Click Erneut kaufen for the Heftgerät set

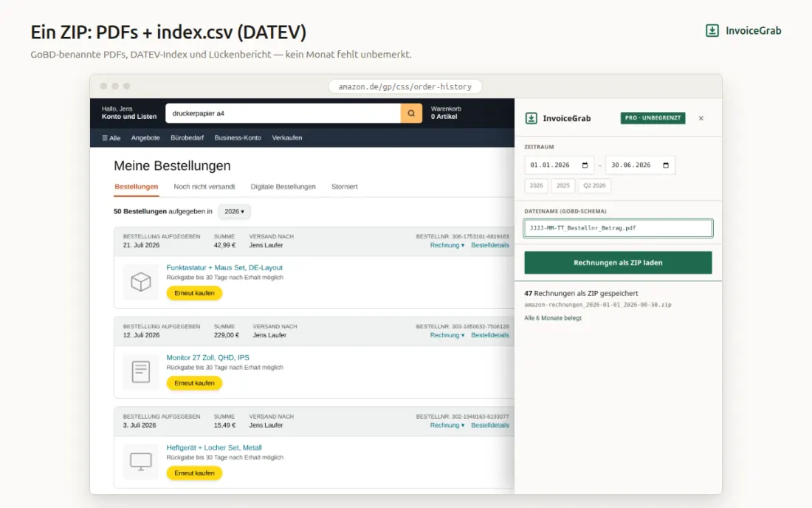tap(194, 473)
